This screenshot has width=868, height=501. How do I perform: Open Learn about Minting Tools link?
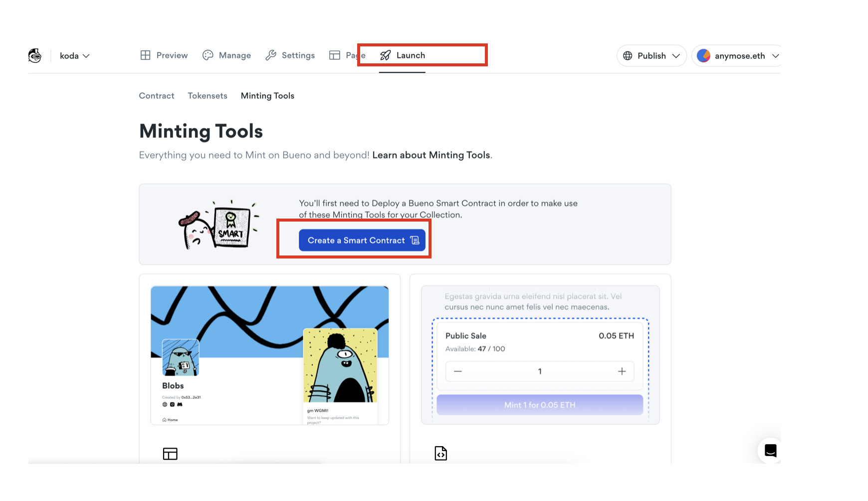click(x=431, y=155)
